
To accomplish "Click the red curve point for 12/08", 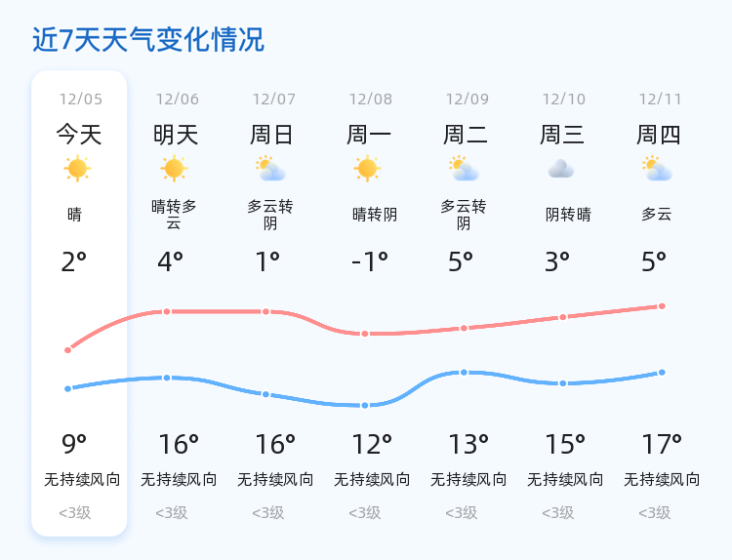I will pyautogui.click(x=365, y=334).
